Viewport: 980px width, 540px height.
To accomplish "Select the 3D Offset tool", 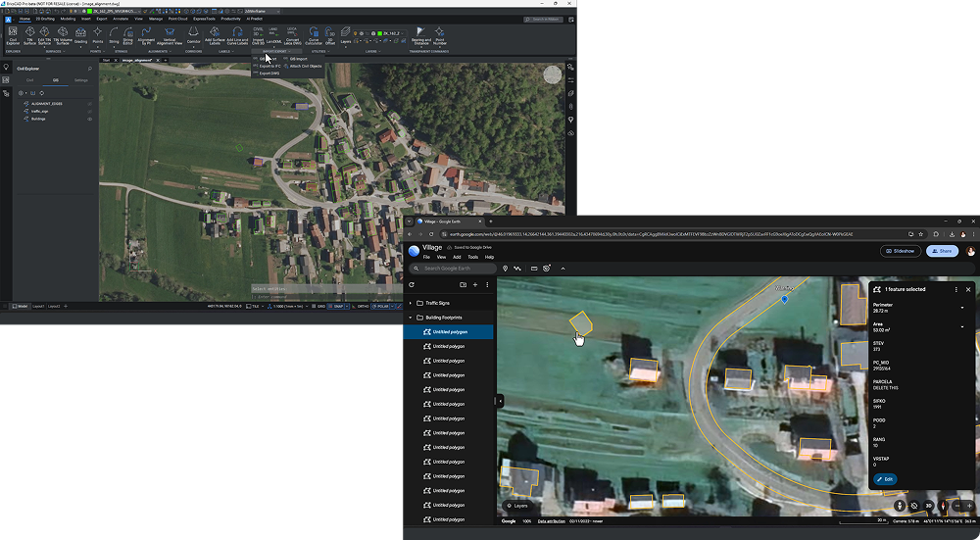I will [330, 35].
